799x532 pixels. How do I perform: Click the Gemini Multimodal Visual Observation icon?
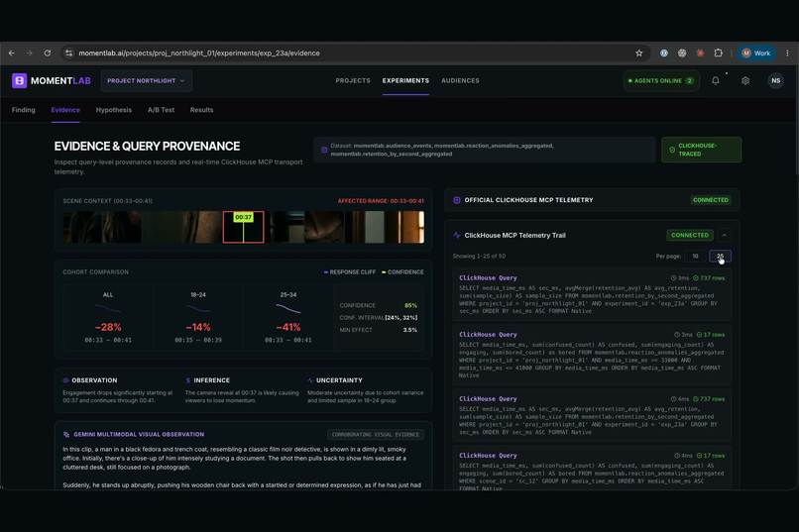pos(66,434)
